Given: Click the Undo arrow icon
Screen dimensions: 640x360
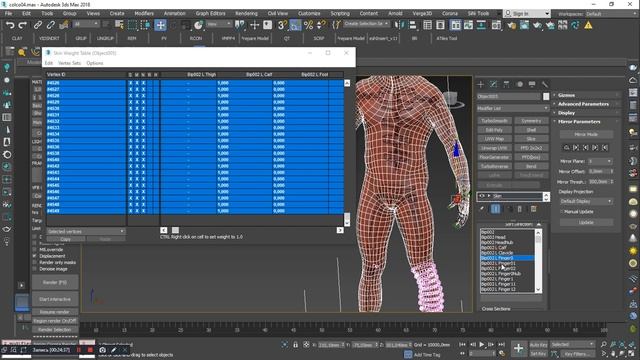Looking at the screenshot, I should pos(10,25).
